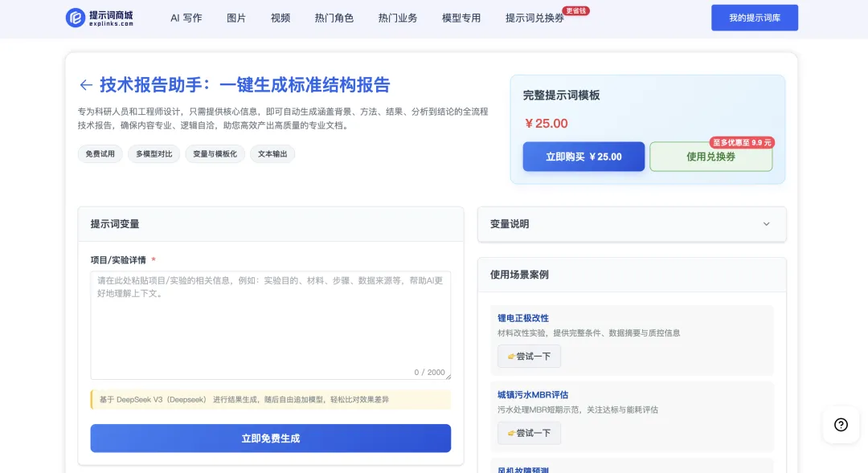868x473 pixels.
Task: Click the 使用场景案例 header
Action: 632,275
